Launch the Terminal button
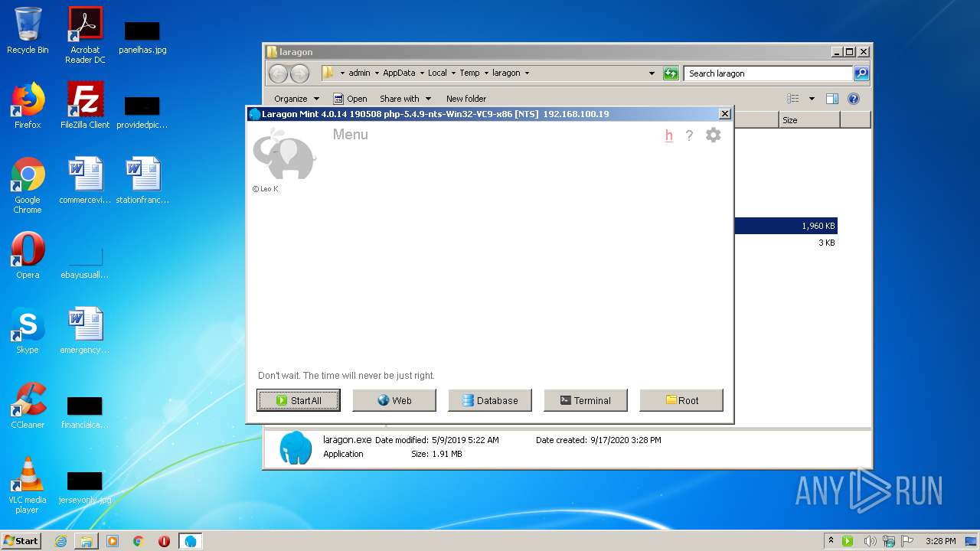The width and height of the screenshot is (980, 551). 586,400
